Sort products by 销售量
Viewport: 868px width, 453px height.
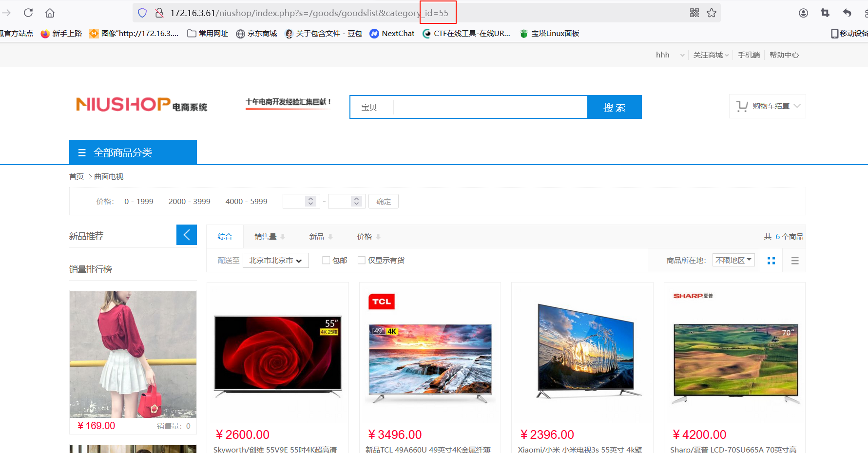(x=270, y=236)
